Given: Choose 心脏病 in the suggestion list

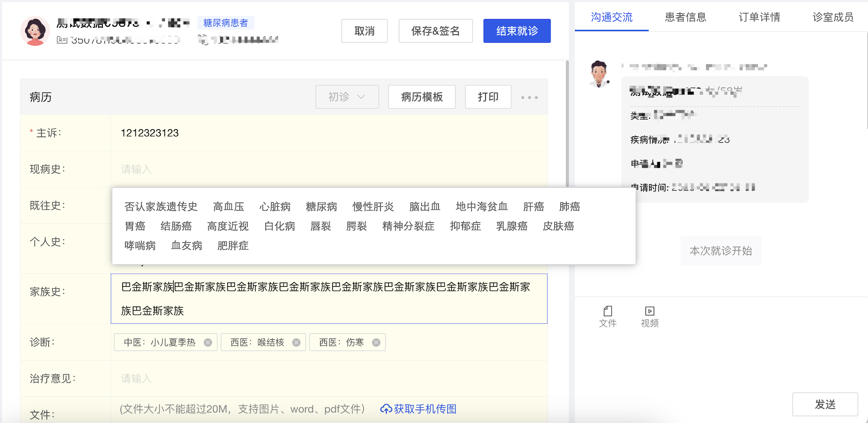Looking at the screenshot, I should pos(275,207).
